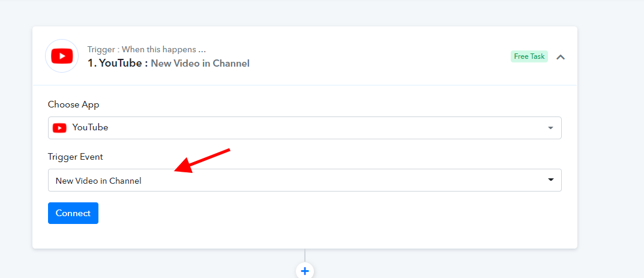Click the small YouTube icon inside Choose App
Screen dimensions: 644x278
click(59, 128)
